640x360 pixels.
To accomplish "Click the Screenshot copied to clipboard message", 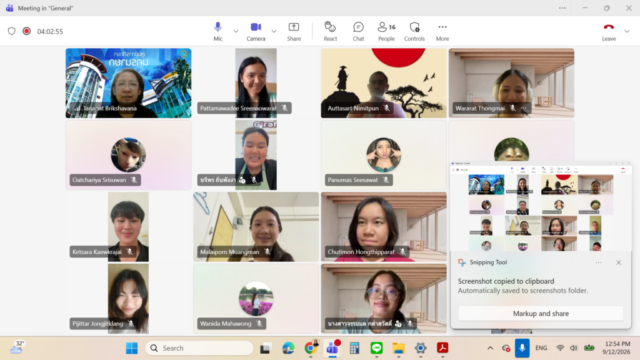I will (x=506, y=281).
